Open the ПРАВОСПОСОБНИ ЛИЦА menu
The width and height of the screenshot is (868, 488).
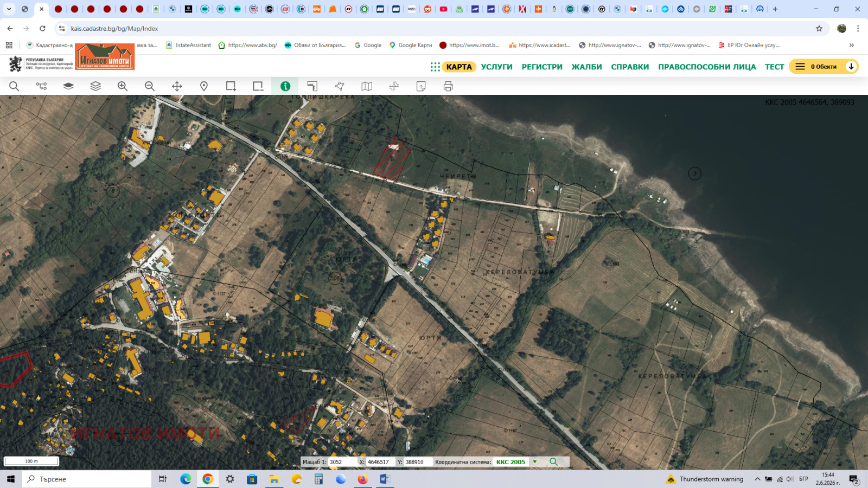click(x=707, y=67)
